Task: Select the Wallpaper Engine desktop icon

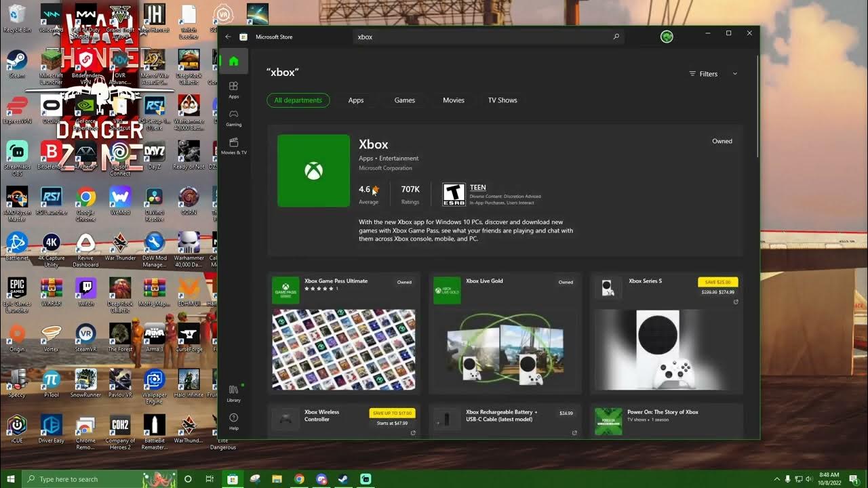Action: point(155,387)
